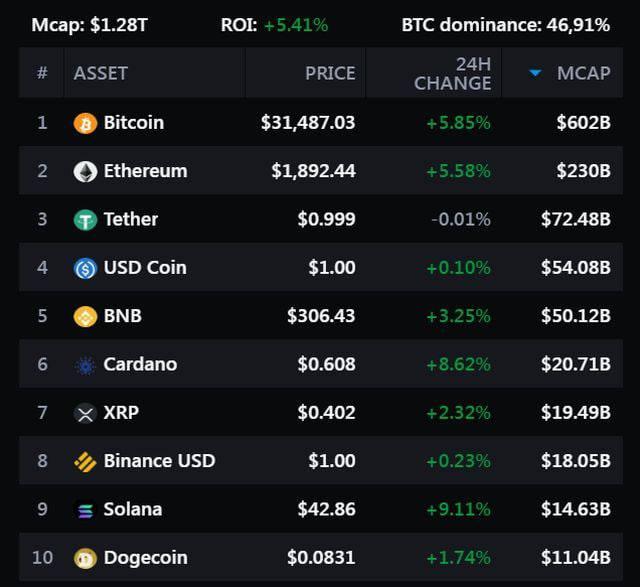Click the USD Coin logo icon

[x=85, y=268]
